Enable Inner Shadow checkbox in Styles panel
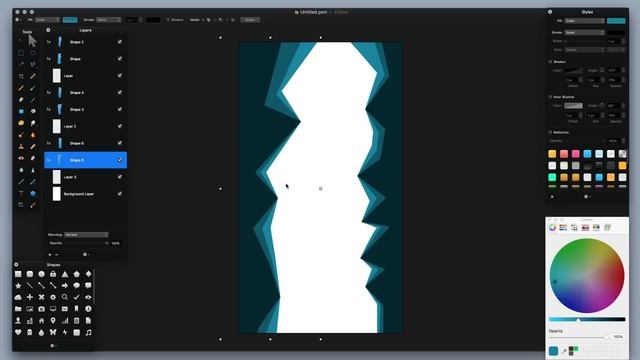640x360 pixels. coord(550,97)
